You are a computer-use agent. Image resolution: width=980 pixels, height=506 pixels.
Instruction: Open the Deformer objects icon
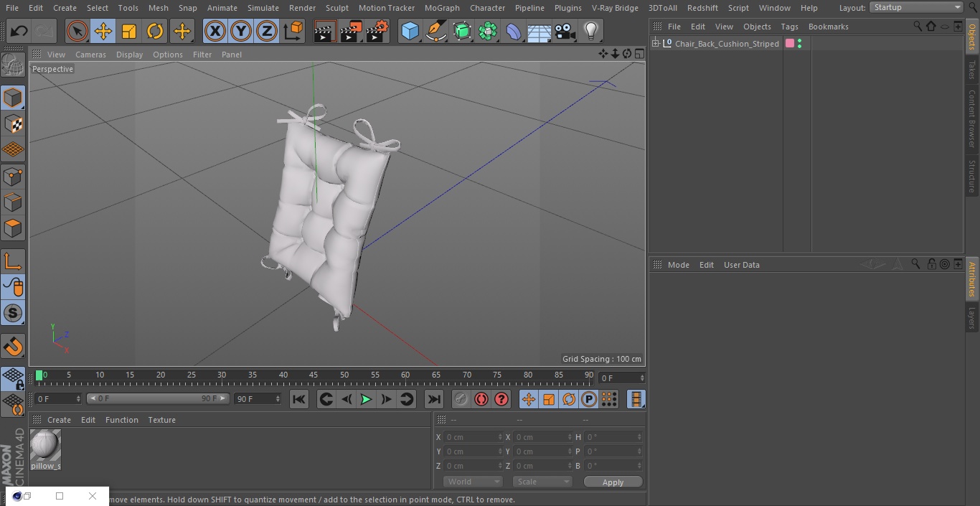coord(514,31)
